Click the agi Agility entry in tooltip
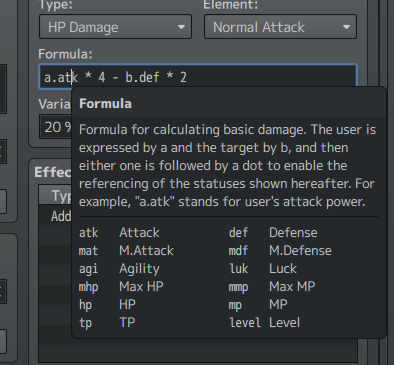Viewport: 394px width, 365px height. (119, 268)
